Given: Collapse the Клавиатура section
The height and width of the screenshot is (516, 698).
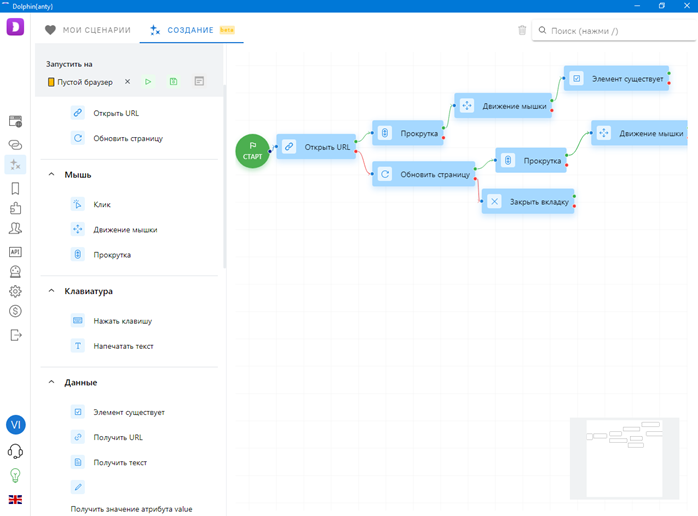Looking at the screenshot, I should coord(51,292).
